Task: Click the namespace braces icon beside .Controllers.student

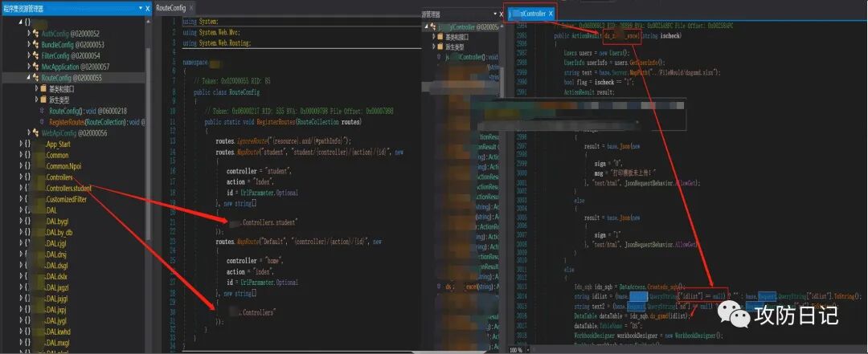Action: click(27, 189)
